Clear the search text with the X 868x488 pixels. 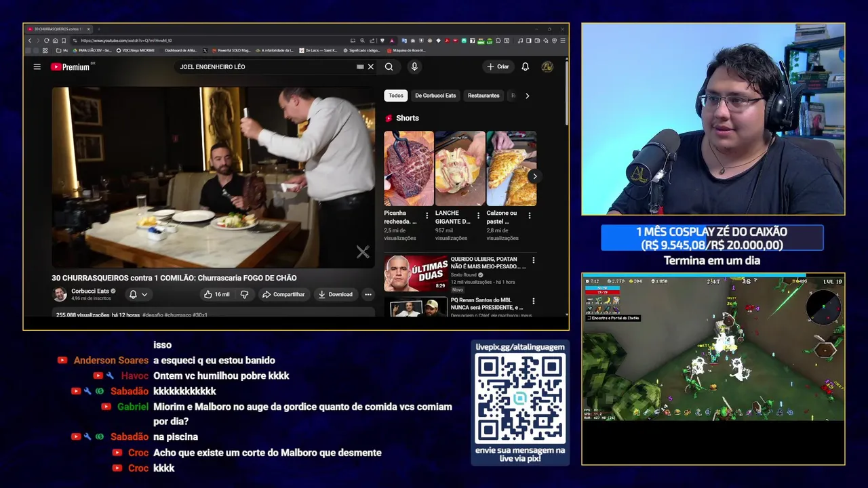[371, 67]
